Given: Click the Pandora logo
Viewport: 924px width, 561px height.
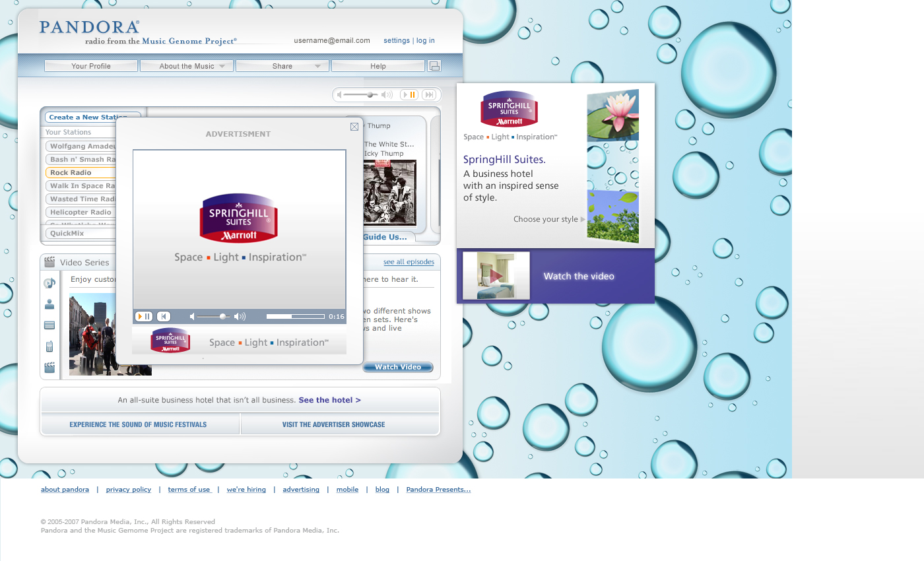Looking at the screenshot, I should 89,27.
